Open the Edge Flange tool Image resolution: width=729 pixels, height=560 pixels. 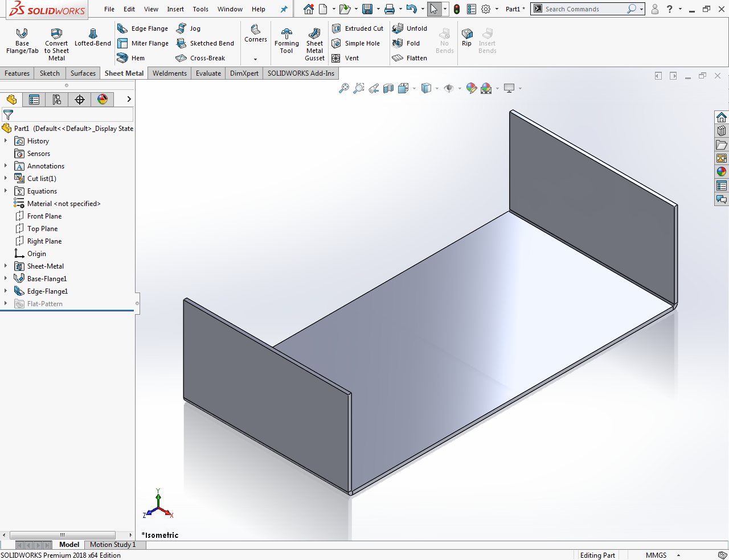pyautogui.click(x=143, y=28)
